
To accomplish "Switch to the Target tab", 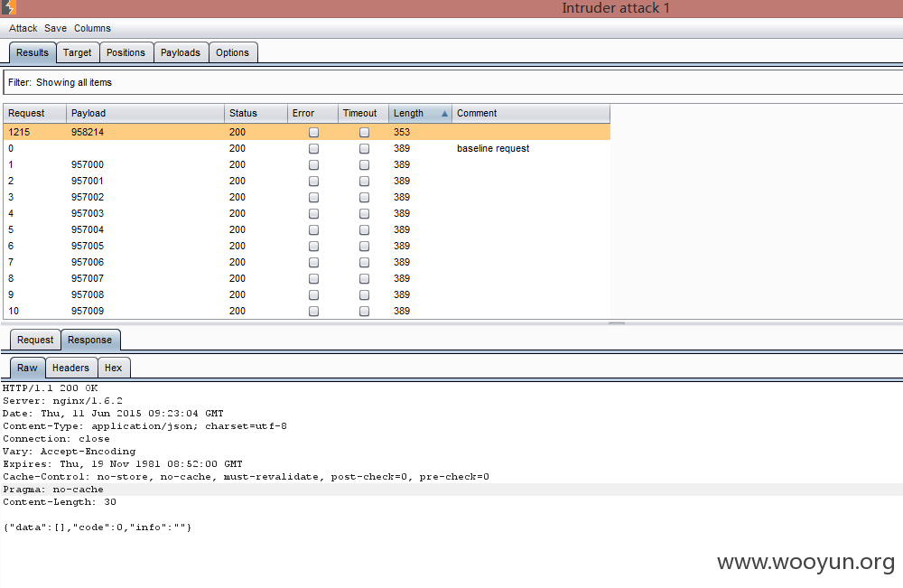I will [x=77, y=52].
